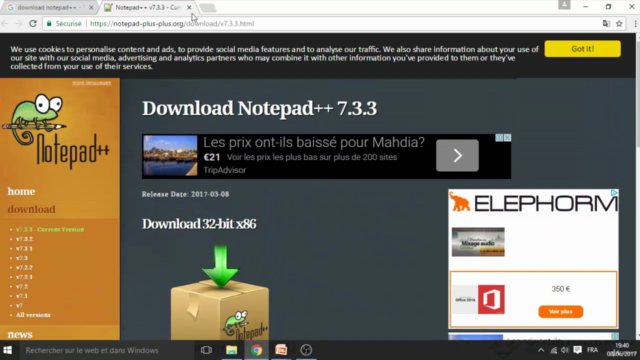Show hidden system tray icons chevron
This screenshot has width=640, height=360.
click(541, 350)
